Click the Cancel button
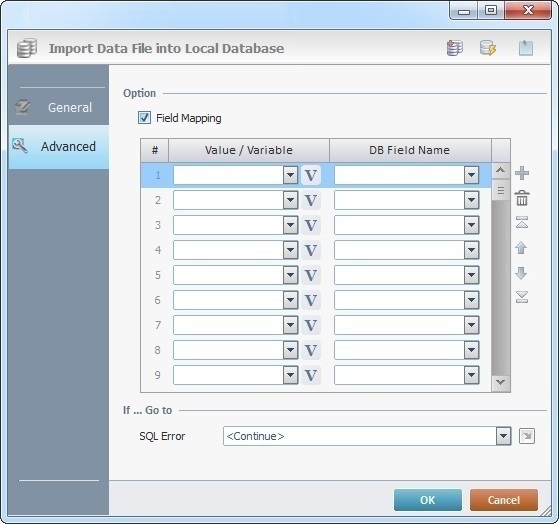 503,500
